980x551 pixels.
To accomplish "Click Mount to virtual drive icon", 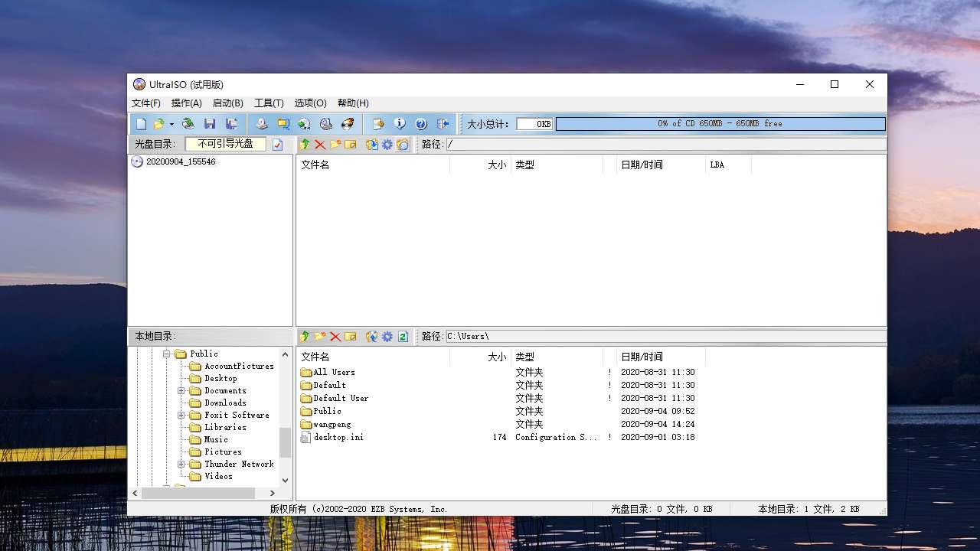I will [326, 124].
